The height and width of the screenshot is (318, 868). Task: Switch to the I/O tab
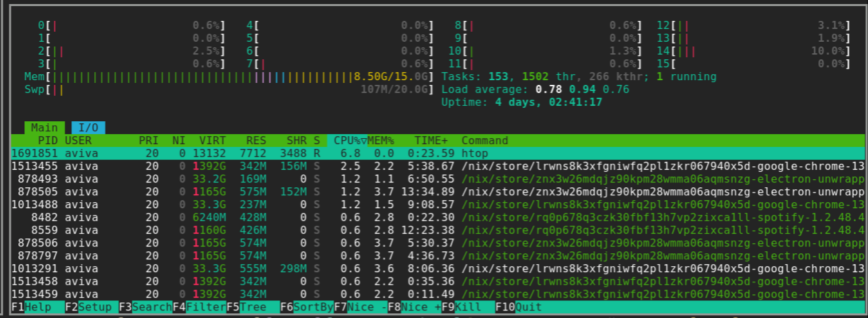point(88,128)
